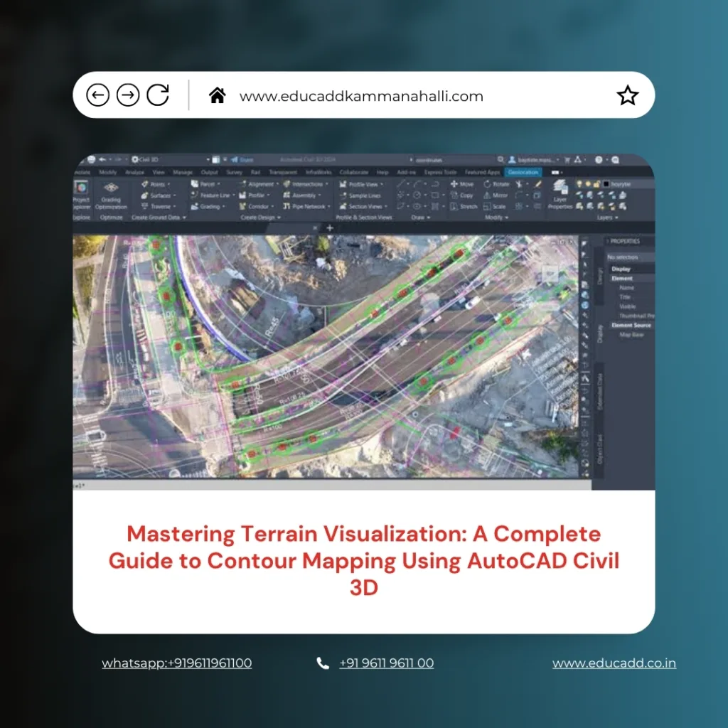Expand the Draw panel

coord(421,218)
